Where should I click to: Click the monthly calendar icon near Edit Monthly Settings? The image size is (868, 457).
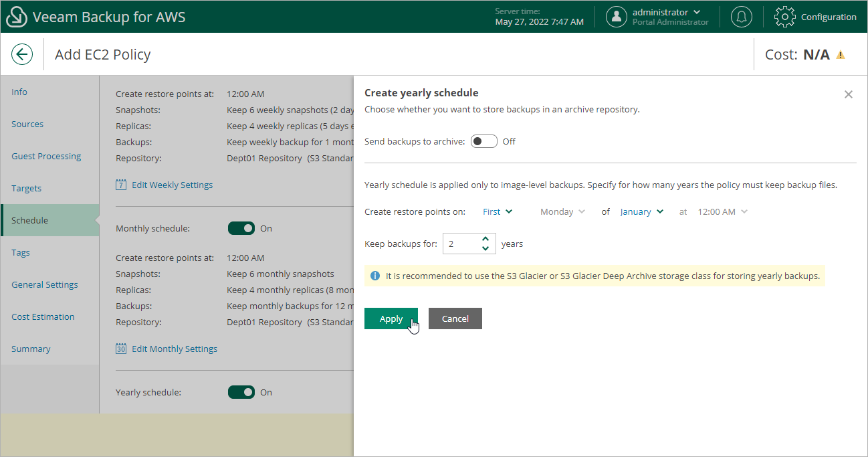point(121,349)
